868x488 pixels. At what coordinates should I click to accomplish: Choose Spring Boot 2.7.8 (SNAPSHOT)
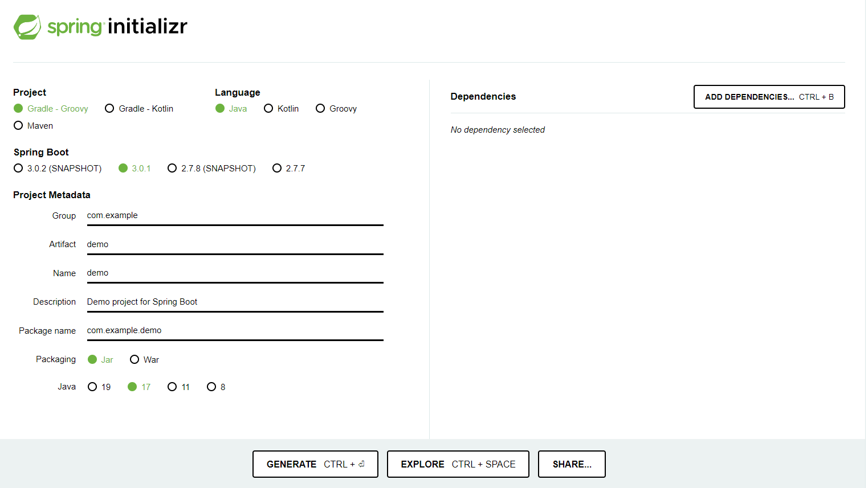point(212,169)
